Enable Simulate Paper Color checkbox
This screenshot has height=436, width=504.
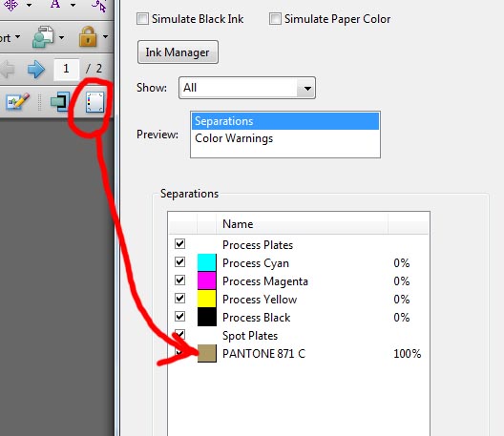(x=275, y=19)
